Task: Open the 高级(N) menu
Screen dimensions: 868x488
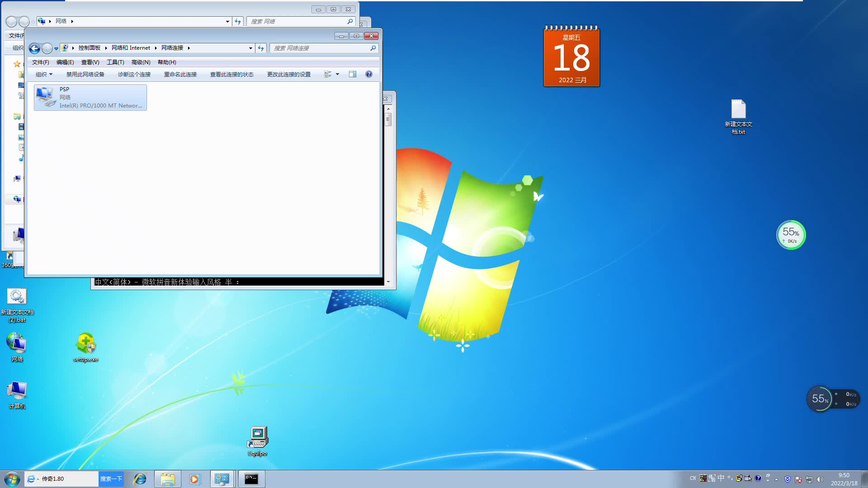Action: [x=141, y=62]
